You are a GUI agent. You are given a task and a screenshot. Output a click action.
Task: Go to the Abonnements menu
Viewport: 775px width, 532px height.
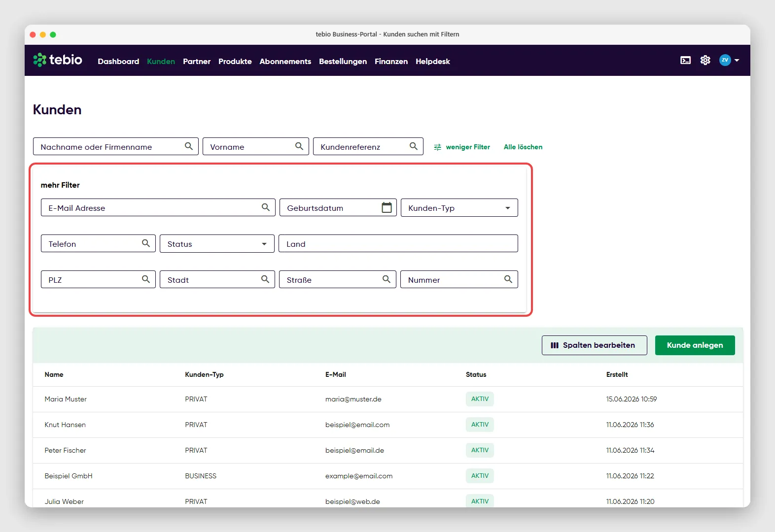point(285,61)
